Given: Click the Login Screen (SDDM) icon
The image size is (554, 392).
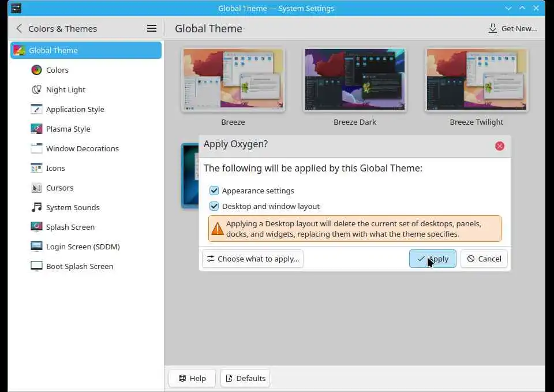Looking at the screenshot, I should [36, 247].
